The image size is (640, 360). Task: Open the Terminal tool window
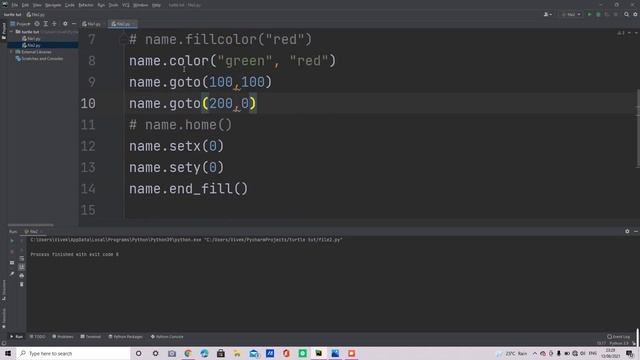[x=91, y=337]
